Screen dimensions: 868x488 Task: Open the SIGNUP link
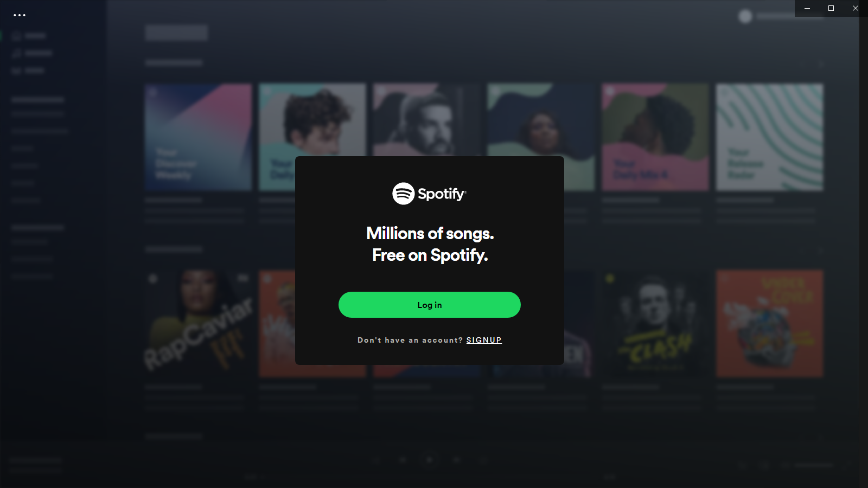pos(484,340)
